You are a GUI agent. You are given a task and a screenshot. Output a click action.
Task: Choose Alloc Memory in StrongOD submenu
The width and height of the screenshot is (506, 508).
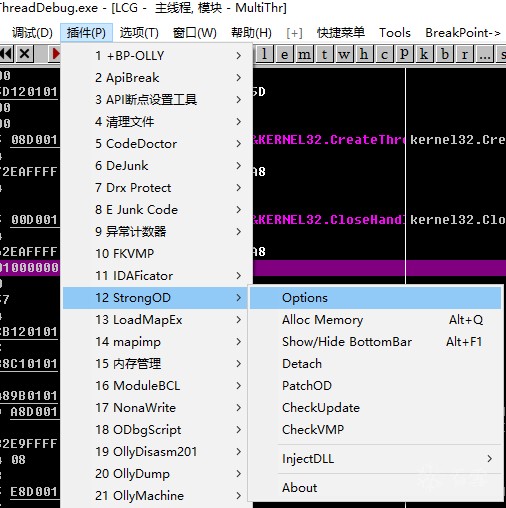375,320
